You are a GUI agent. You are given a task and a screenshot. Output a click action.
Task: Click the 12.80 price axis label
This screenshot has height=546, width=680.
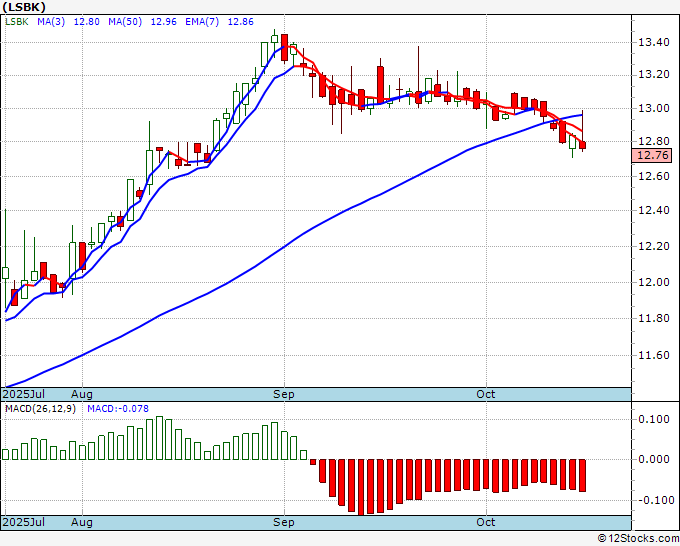[654, 141]
